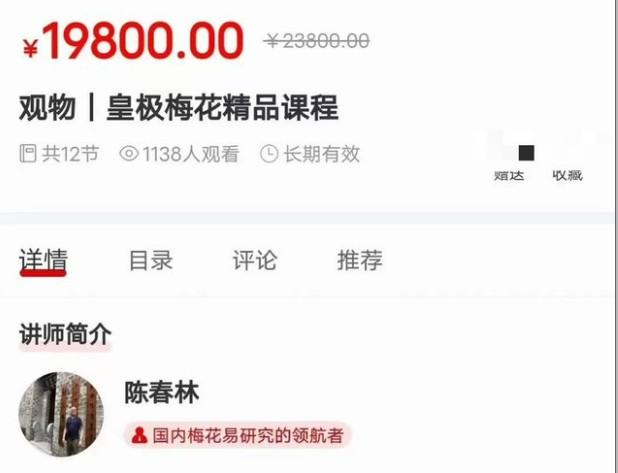Click the course title 观物｜皇极梅花精品课程
This screenshot has height=473, width=618.
pyautogui.click(x=179, y=107)
